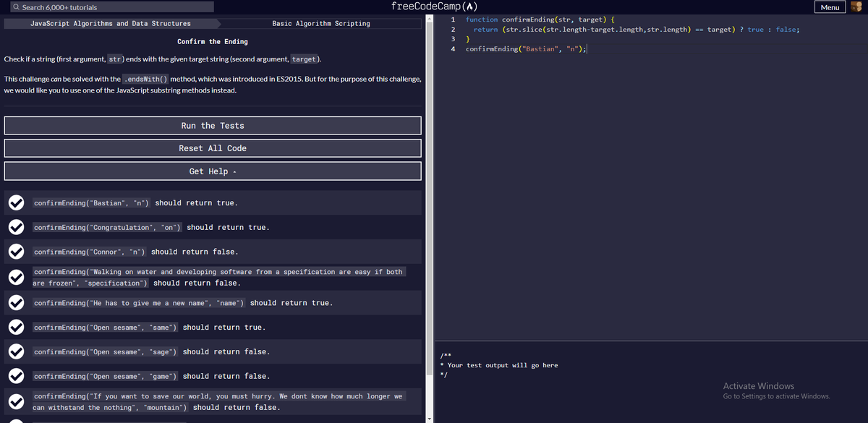
Task: Click checkmark icon for "Open sesame", "game" test
Action: click(17, 377)
